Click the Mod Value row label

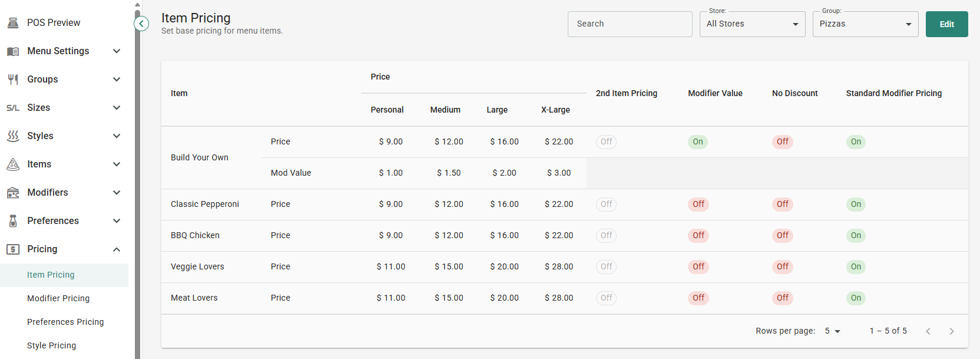tap(291, 173)
